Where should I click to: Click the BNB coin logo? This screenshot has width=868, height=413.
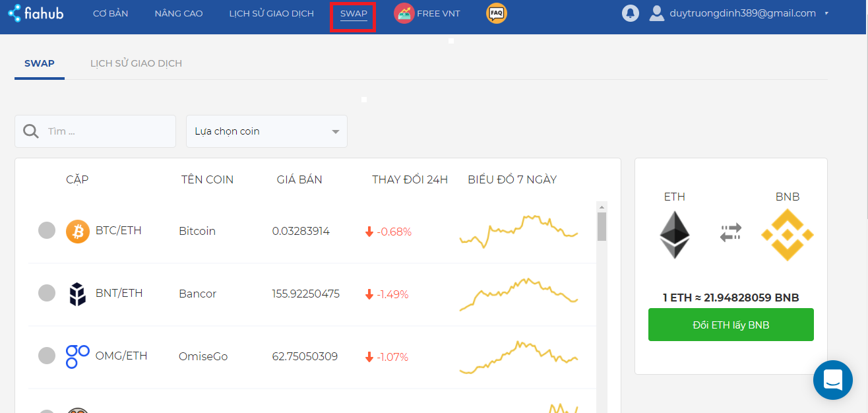[x=787, y=235]
